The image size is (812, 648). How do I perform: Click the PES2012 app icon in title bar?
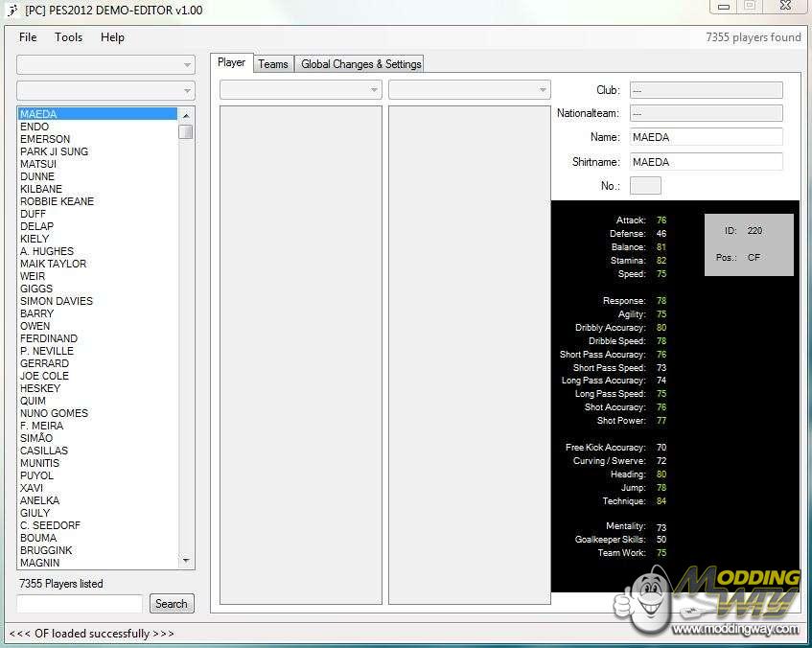(x=12, y=11)
